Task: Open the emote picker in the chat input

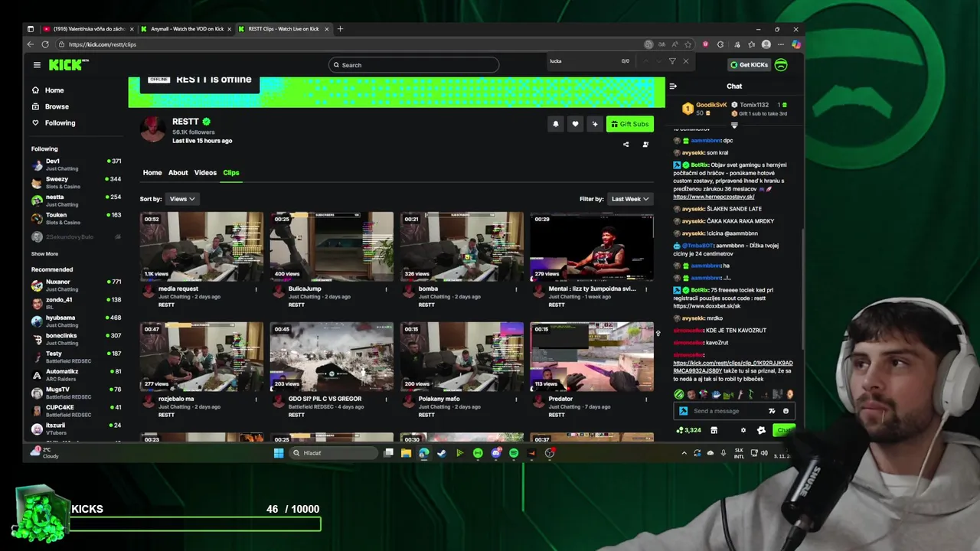Action: click(x=786, y=411)
